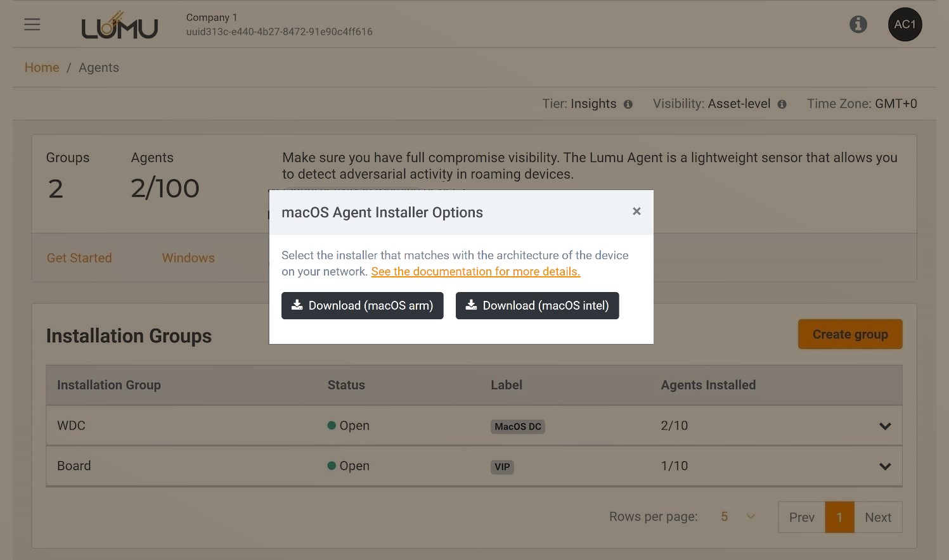Click info icon beside Visibility Asset-level
The height and width of the screenshot is (560, 949).
coord(782,105)
